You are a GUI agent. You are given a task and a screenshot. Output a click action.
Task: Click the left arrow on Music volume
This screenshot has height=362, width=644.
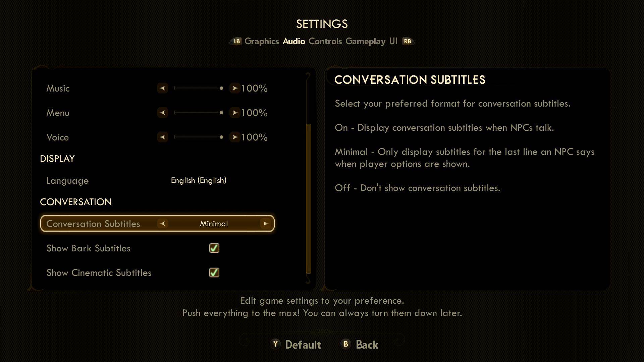pos(162,88)
